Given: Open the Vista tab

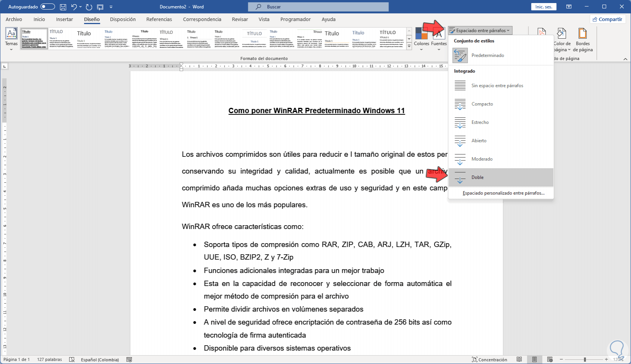Looking at the screenshot, I should pyautogui.click(x=264, y=19).
